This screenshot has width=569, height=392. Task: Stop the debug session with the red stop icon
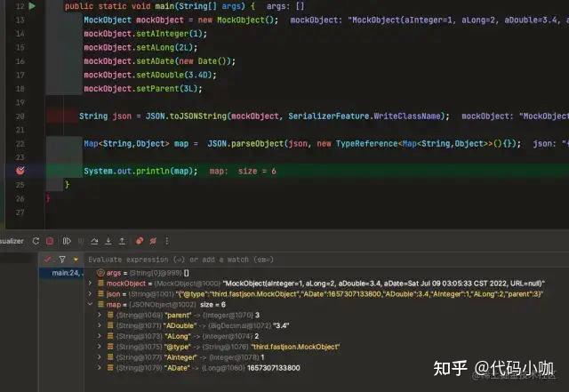(50, 241)
